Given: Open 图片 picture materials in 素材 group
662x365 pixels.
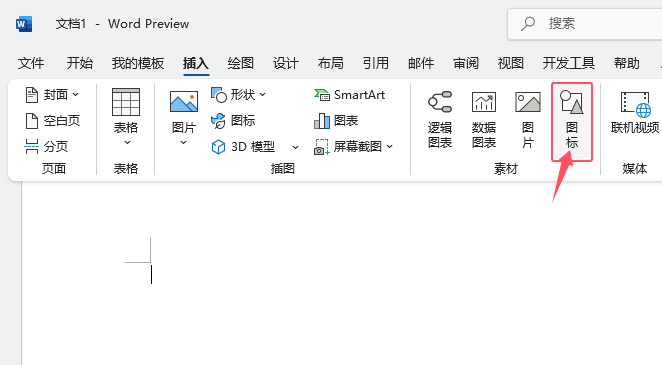Looking at the screenshot, I should pyautogui.click(x=528, y=119).
